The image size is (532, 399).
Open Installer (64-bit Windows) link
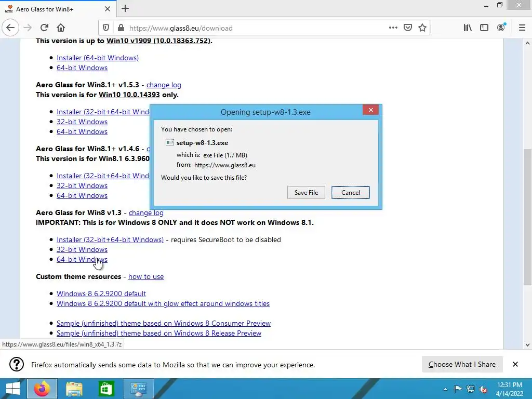tap(98, 58)
